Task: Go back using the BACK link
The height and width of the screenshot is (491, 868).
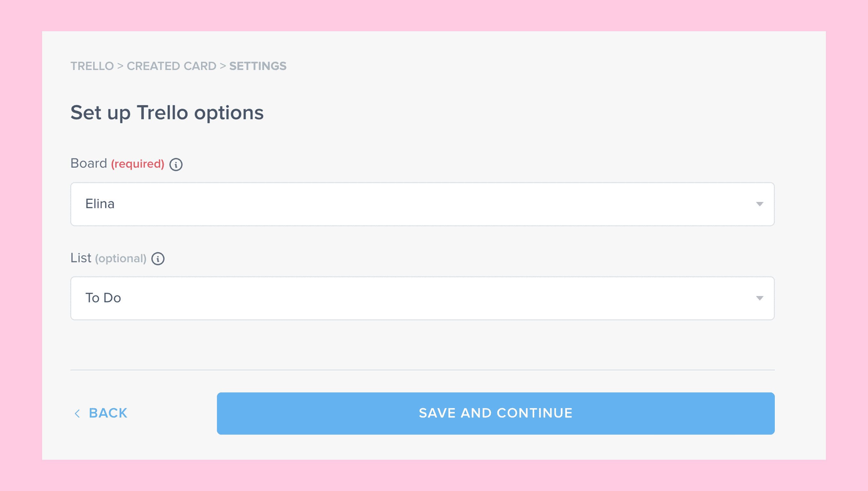Action: [108, 413]
